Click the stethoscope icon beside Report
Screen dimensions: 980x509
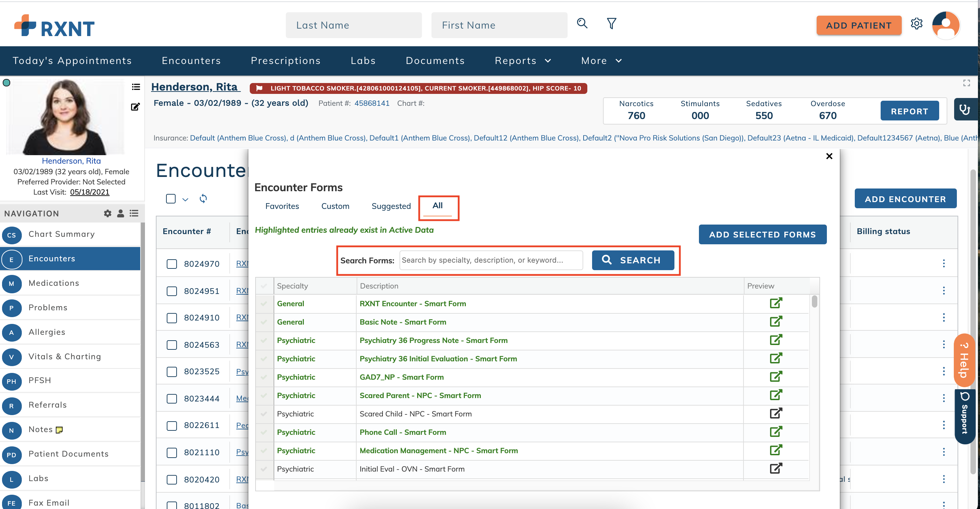tap(965, 110)
